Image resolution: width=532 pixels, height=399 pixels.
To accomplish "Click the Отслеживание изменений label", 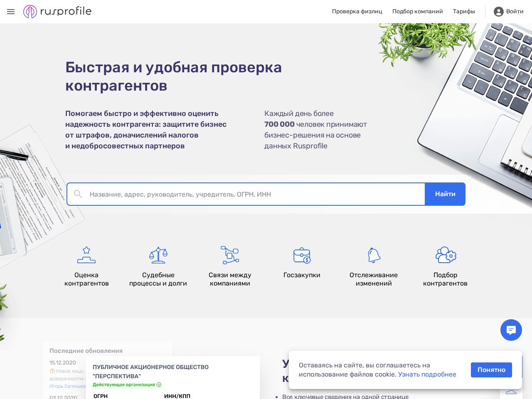I will pos(374,279).
